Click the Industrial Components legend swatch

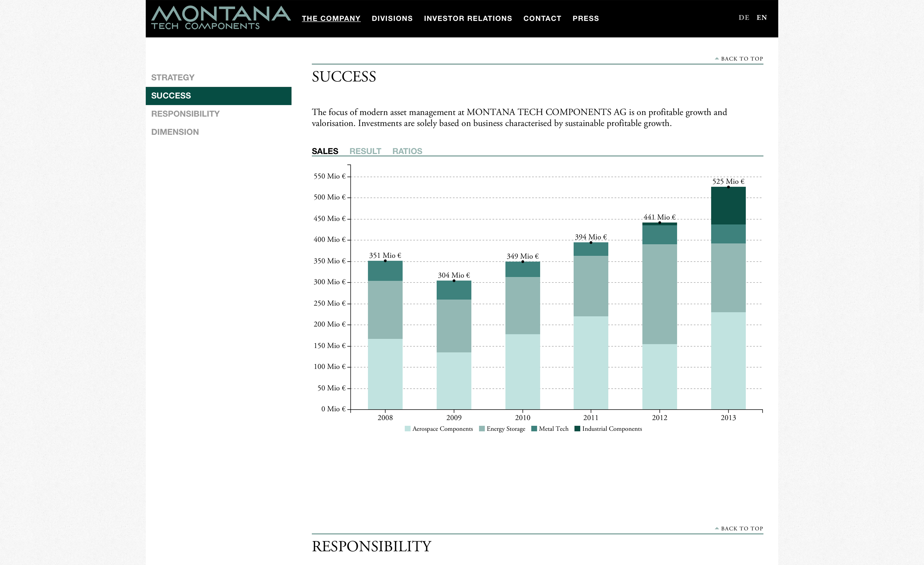[577, 429]
